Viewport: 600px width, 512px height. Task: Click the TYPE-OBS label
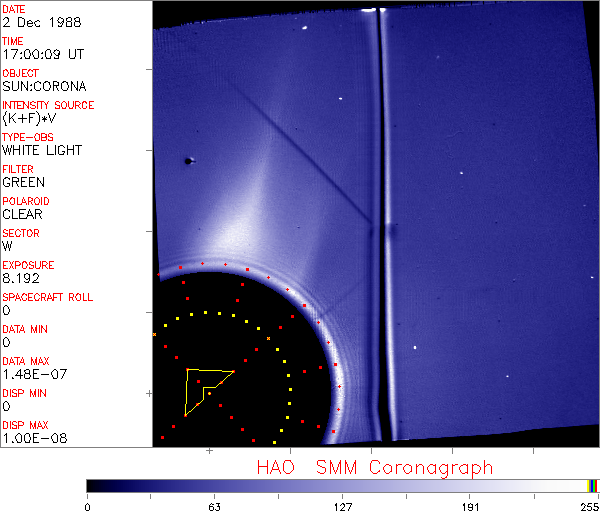pos(28,137)
